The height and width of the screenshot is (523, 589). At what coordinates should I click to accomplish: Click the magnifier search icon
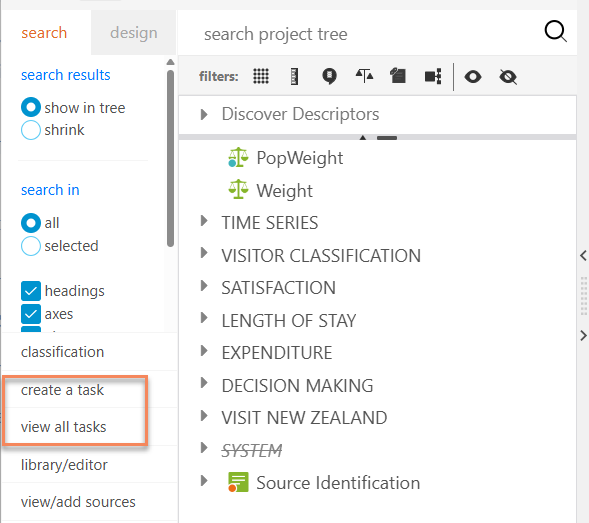pos(555,32)
